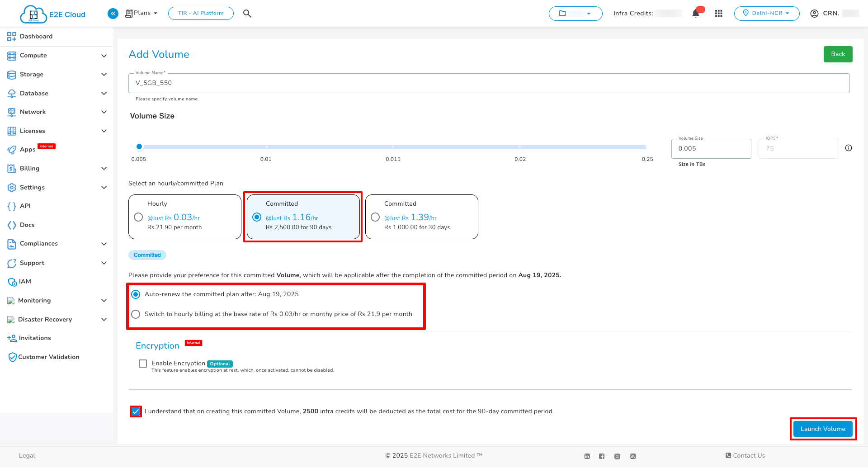Click the Launch Volume button

823,429
